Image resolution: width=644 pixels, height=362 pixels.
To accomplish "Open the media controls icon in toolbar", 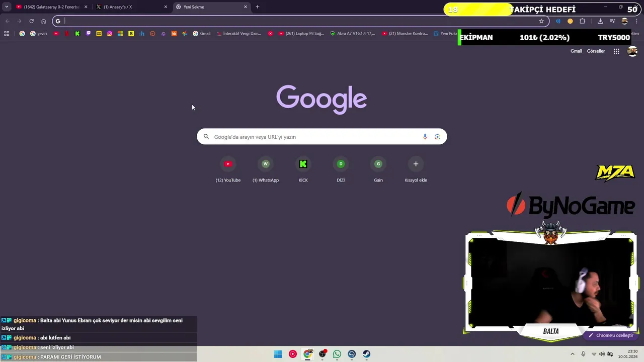I will pos(612,21).
